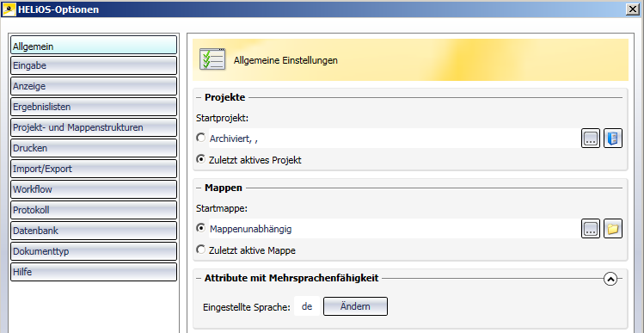The height and width of the screenshot is (333, 644).
Task: Select the Archiviert radio button
Action: 201,138
